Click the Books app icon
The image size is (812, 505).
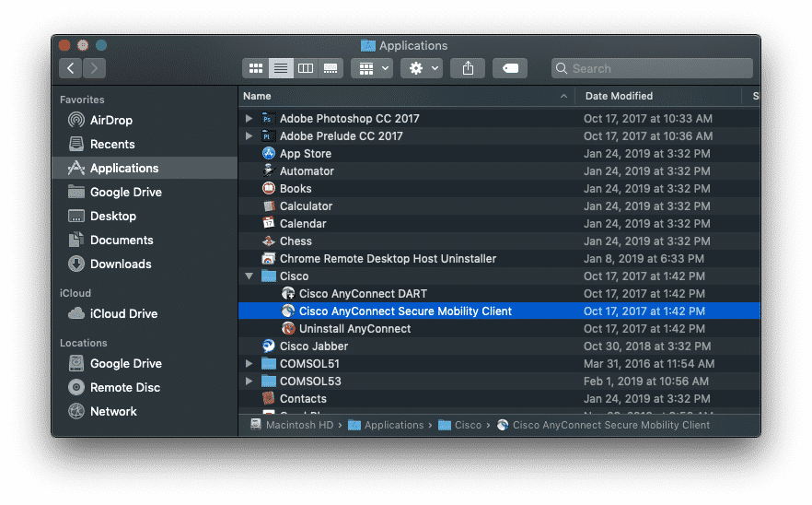[268, 189]
